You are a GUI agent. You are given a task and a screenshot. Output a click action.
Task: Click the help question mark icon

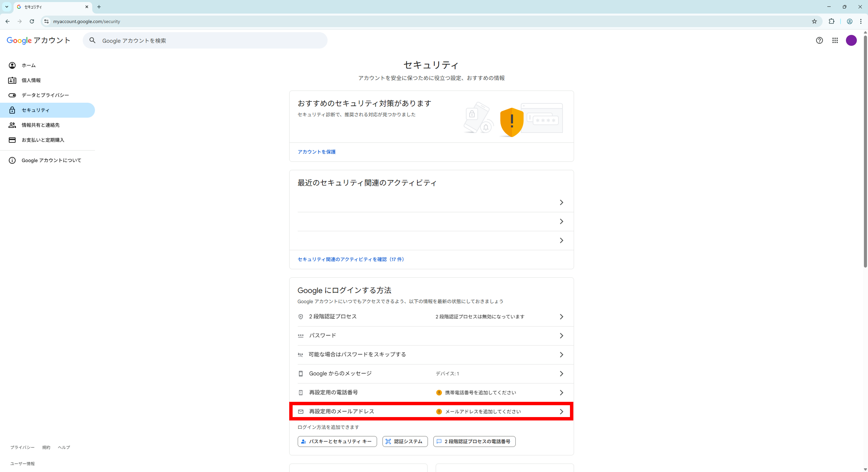point(819,40)
